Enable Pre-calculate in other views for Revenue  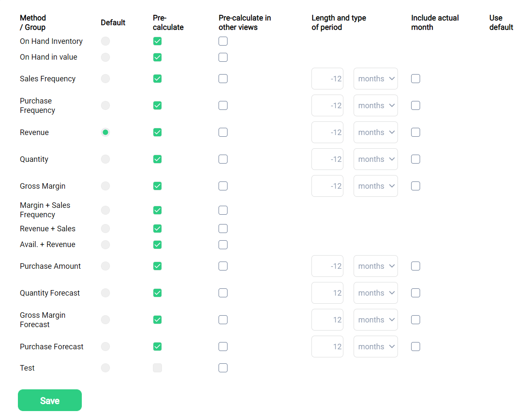[223, 132]
